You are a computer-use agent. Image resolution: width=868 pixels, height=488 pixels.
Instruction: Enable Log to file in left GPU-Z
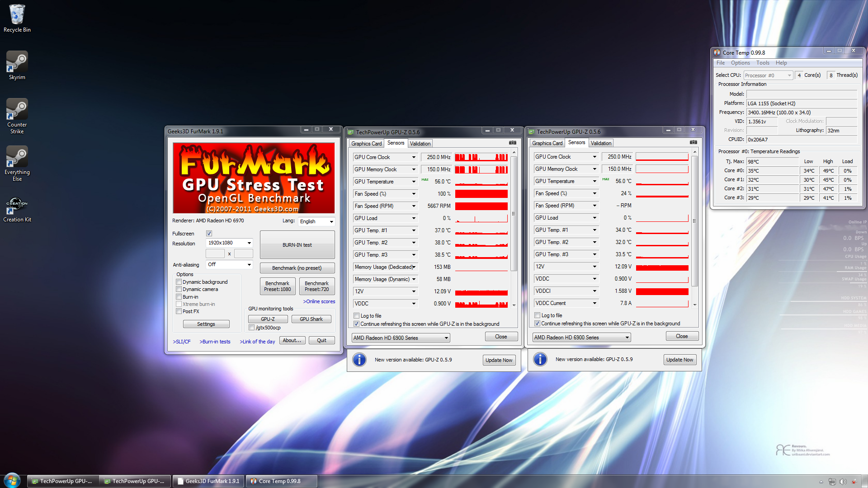[x=356, y=316]
